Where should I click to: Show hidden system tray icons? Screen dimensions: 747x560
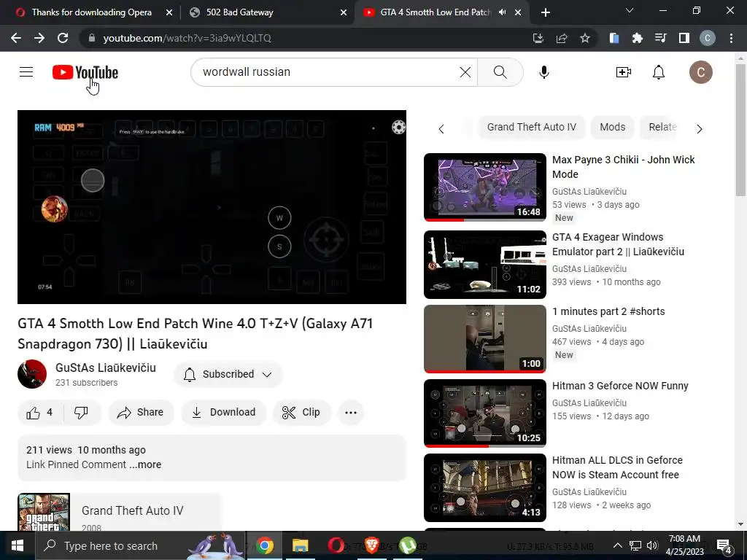point(617,545)
